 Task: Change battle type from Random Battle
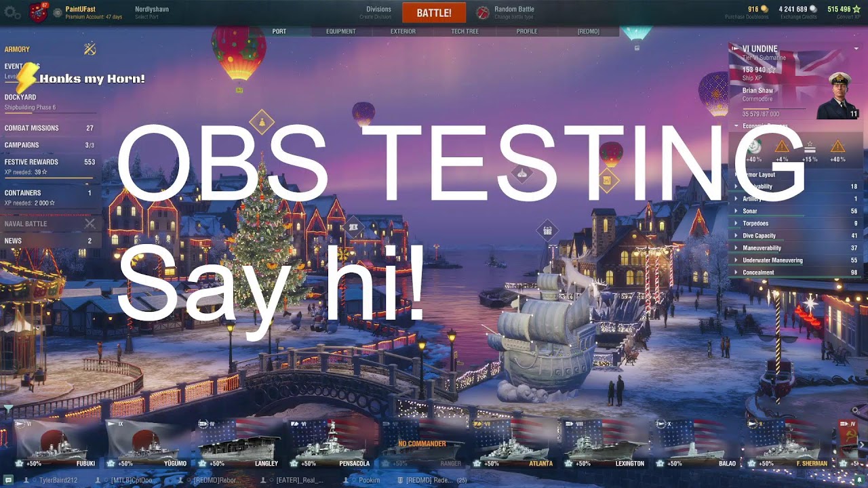[x=514, y=13]
